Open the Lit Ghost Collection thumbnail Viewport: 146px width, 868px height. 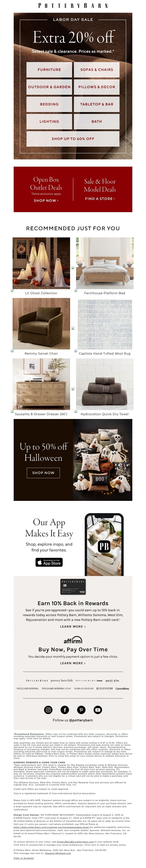point(41,263)
